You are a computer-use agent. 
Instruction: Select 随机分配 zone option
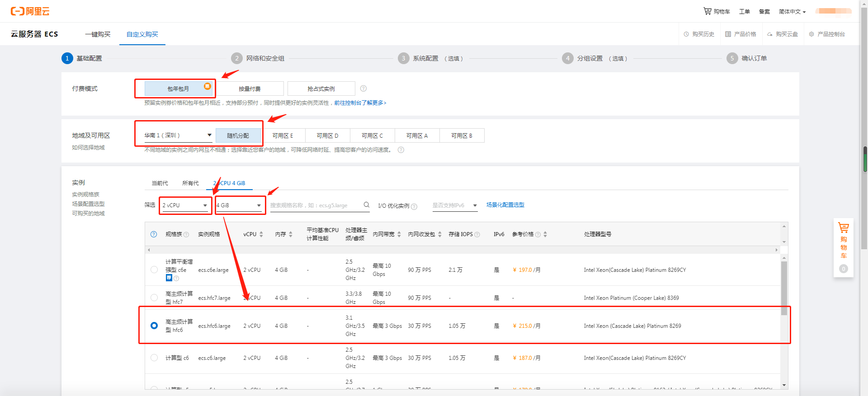tap(238, 135)
